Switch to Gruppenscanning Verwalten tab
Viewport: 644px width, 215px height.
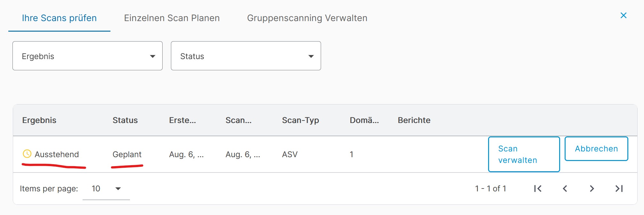click(307, 18)
